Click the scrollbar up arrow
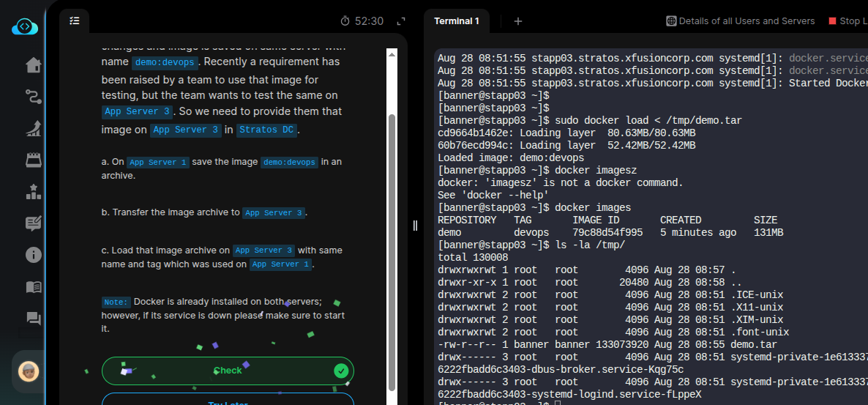 [x=392, y=53]
